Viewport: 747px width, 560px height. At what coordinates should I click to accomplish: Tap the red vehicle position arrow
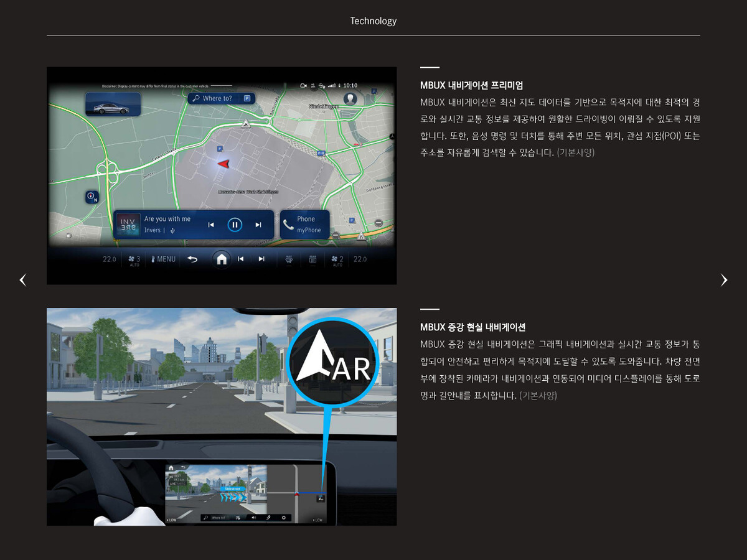pos(223,163)
